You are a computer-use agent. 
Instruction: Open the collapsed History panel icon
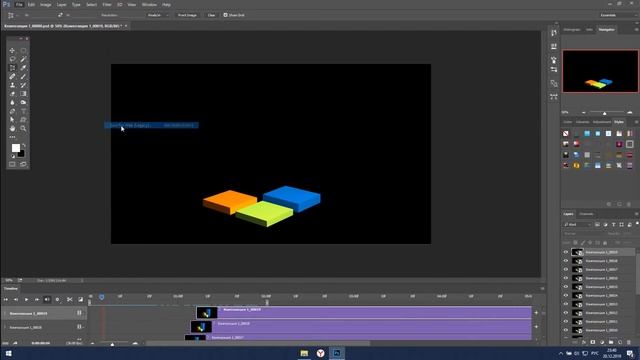coord(553,33)
